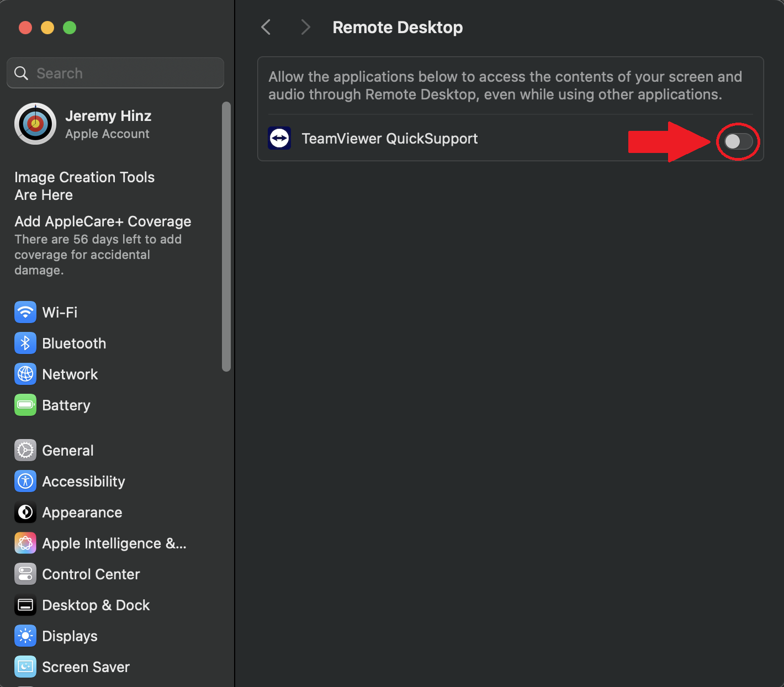Select the Remote Desktop title
784x687 pixels.
point(397,27)
